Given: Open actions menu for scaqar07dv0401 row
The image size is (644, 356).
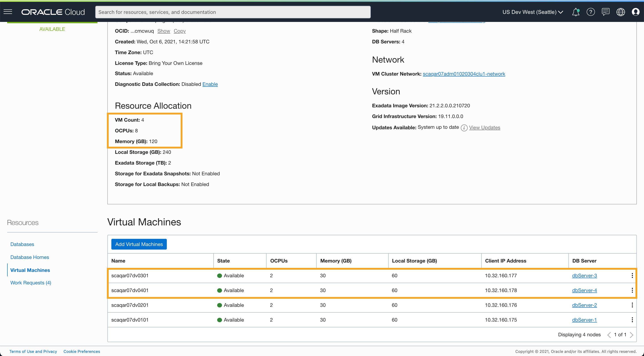Looking at the screenshot, I should (632, 290).
